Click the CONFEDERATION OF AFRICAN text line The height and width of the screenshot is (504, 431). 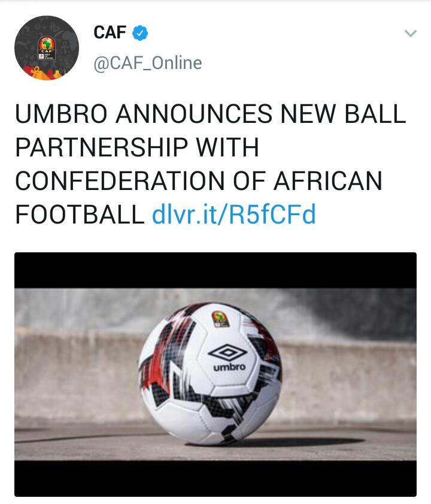[199, 180]
